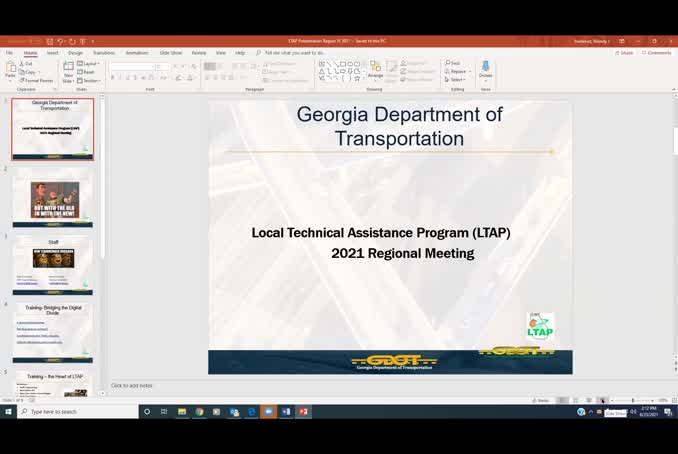
Task: Open the Select dropdown in Editing
Action: coord(455,80)
